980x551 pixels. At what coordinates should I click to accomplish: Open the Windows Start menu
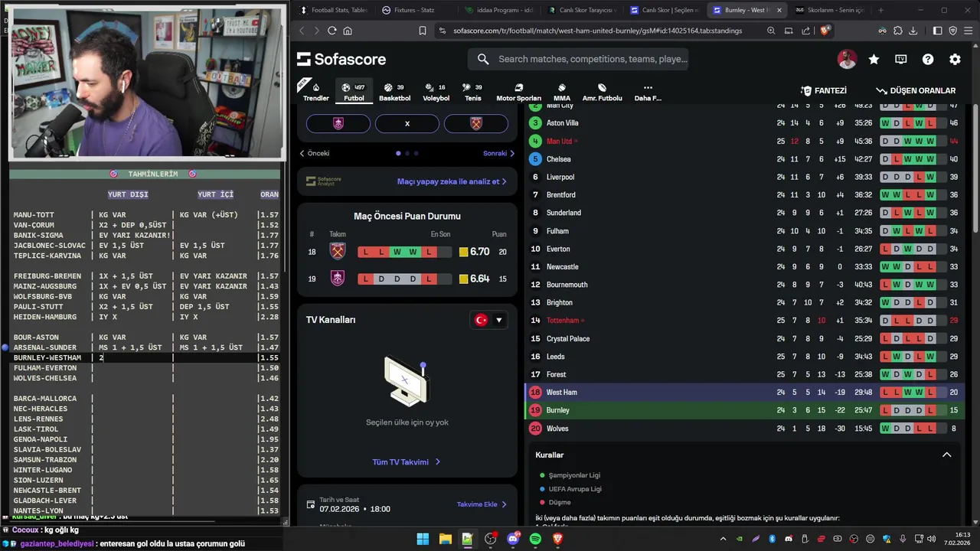click(x=423, y=539)
